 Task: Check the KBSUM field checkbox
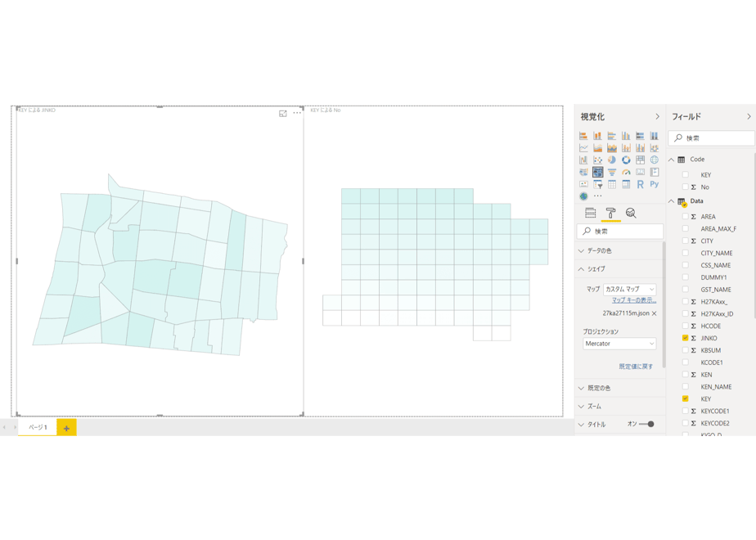tap(685, 350)
